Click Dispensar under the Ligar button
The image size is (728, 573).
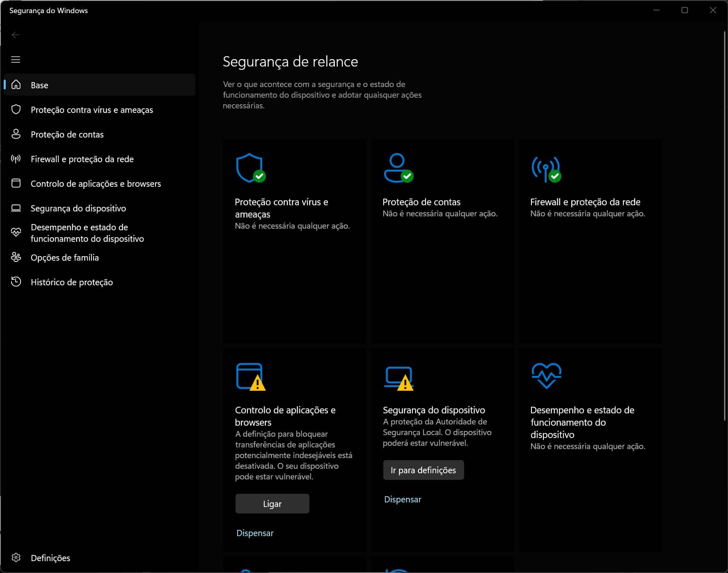tap(255, 533)
